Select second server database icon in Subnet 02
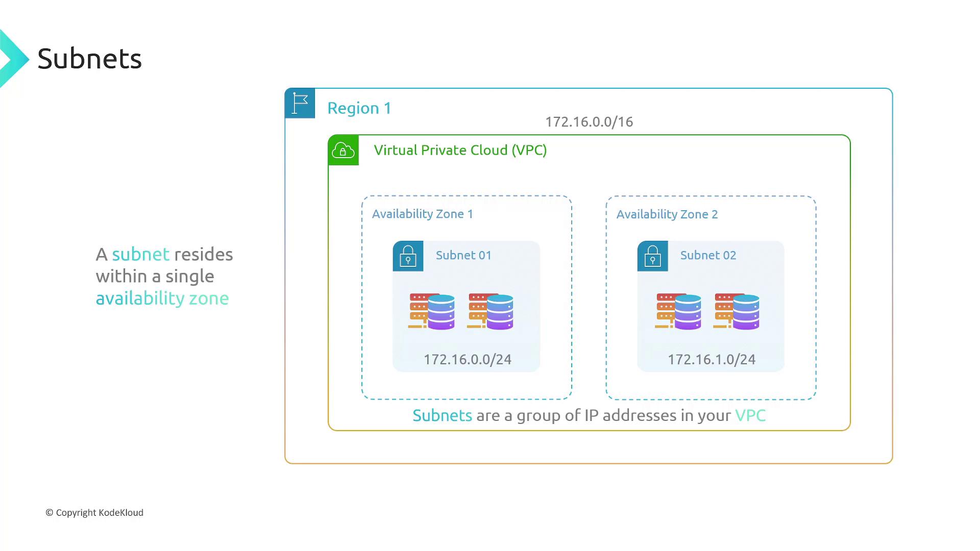 pyautogui.click(x=737, y=311)
